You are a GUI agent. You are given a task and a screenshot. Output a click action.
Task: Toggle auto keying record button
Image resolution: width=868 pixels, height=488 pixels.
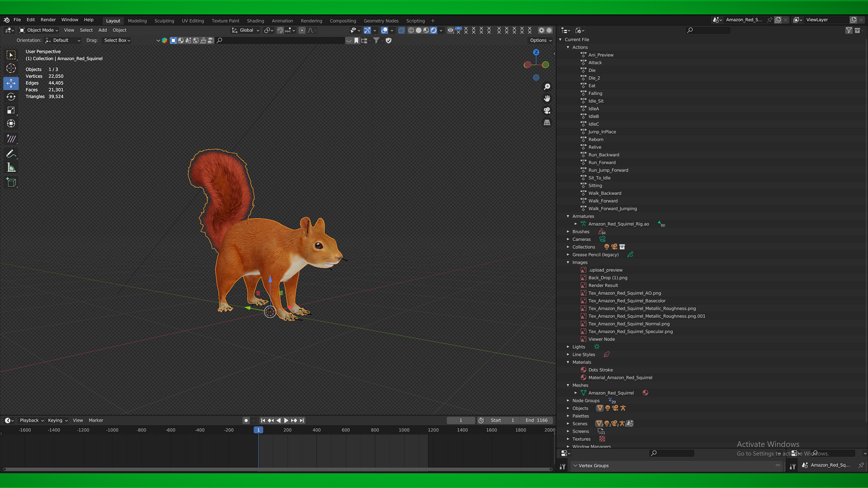[246, 420]
